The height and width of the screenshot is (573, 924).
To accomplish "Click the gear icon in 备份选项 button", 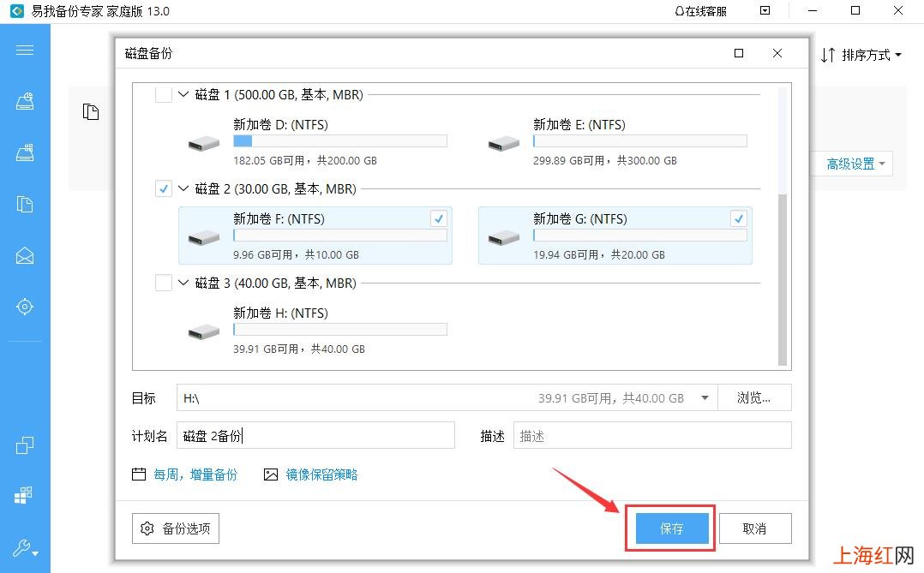I will coord(147,528).
